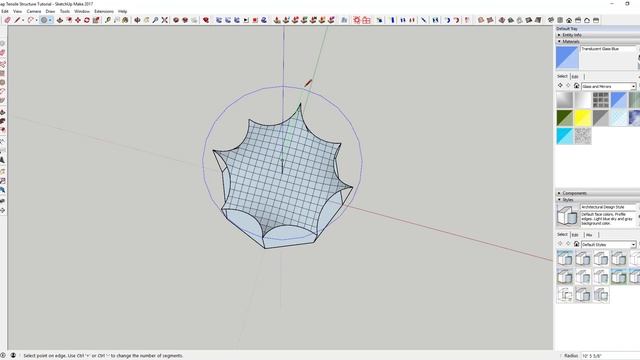Switch to Materials Edit tab
The image size is (640, 360).
(575, 76)
